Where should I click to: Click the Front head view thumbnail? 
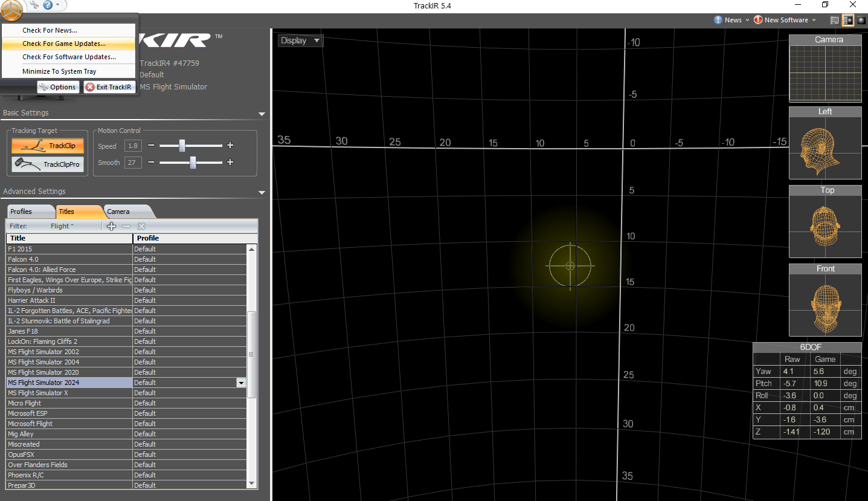[825, 300]
